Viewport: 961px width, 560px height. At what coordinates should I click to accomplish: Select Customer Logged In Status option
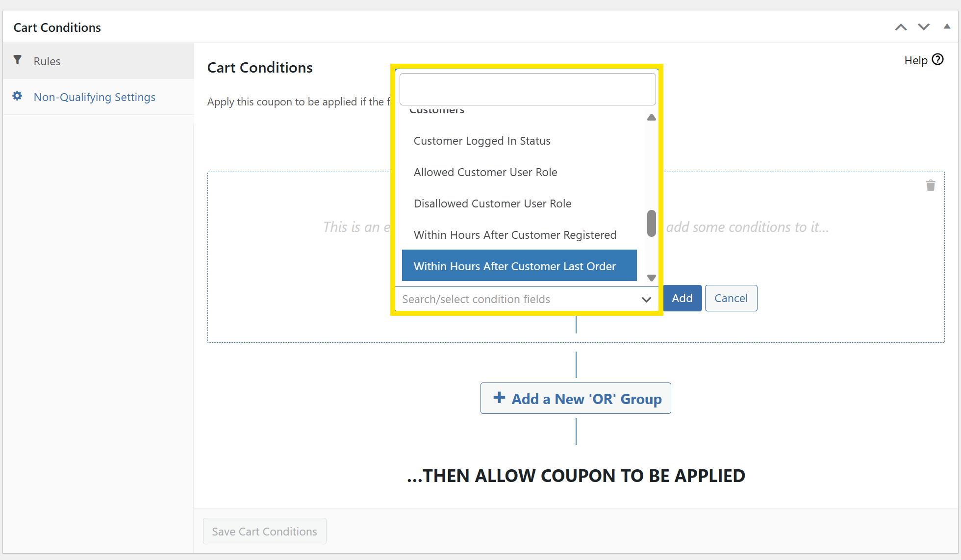(x=482, y=141)
